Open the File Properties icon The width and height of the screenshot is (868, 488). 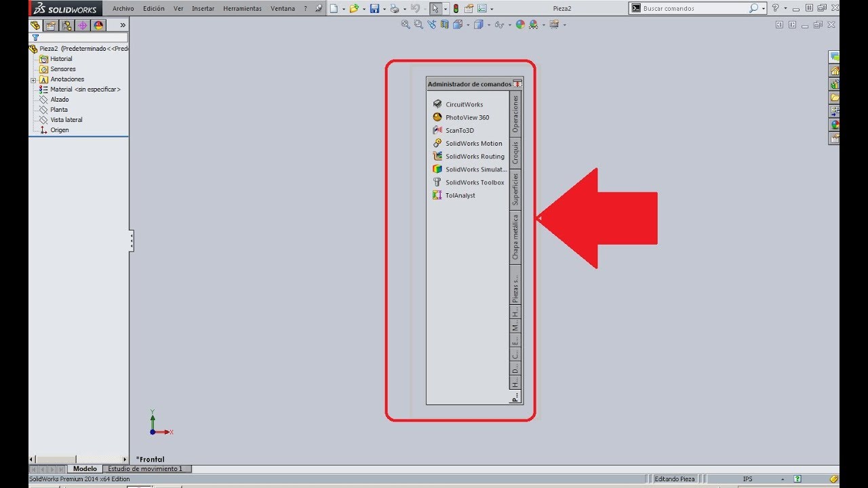(469, 9)
